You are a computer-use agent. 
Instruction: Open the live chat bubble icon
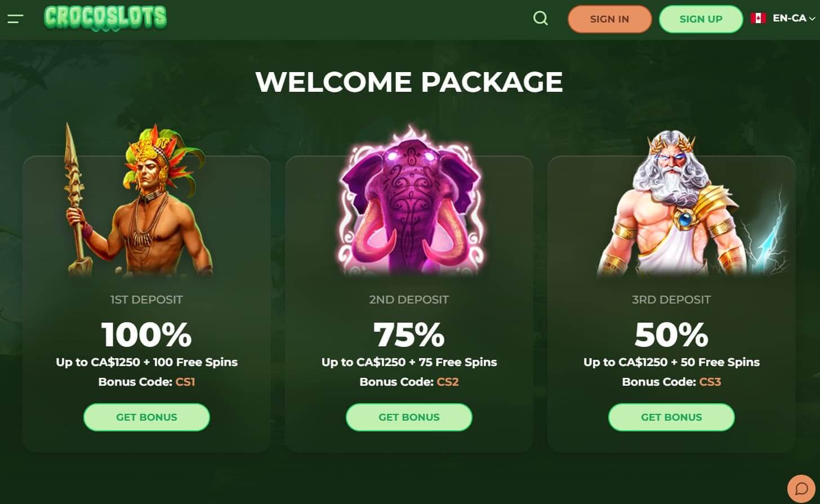tap(801, 489)
